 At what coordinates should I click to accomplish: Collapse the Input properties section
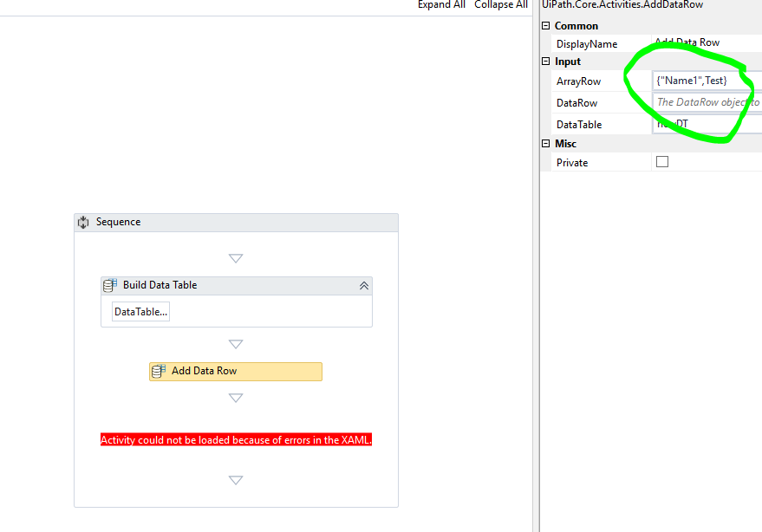(546, 62)
